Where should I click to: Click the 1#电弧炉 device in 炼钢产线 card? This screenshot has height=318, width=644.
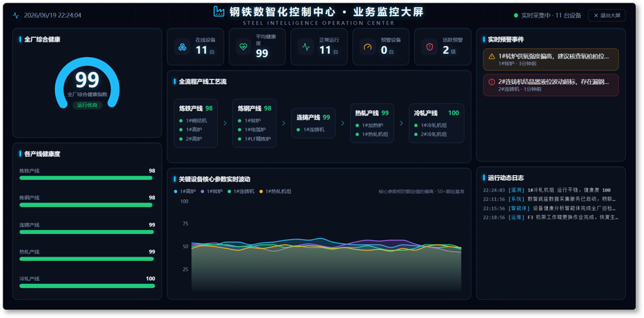(x=252, y=130)
